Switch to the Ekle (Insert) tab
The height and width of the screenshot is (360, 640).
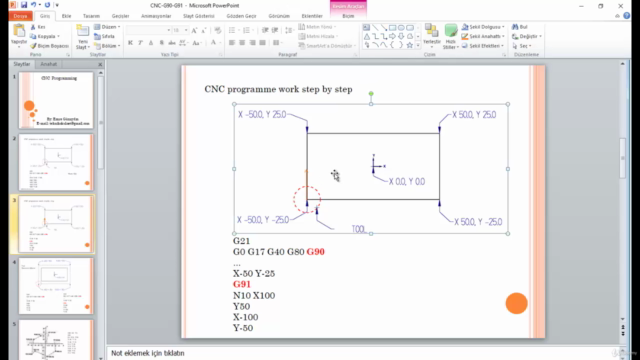[x=66, y=16]
